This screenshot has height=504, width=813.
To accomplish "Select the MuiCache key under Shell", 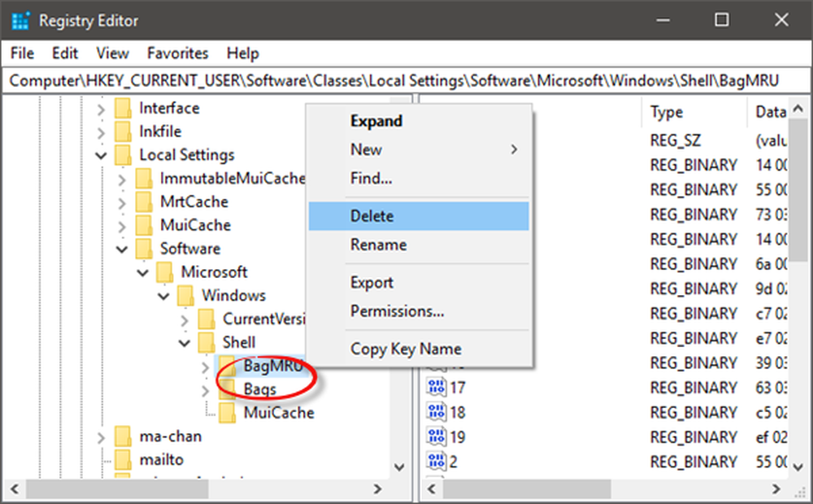I will (279, 413).
